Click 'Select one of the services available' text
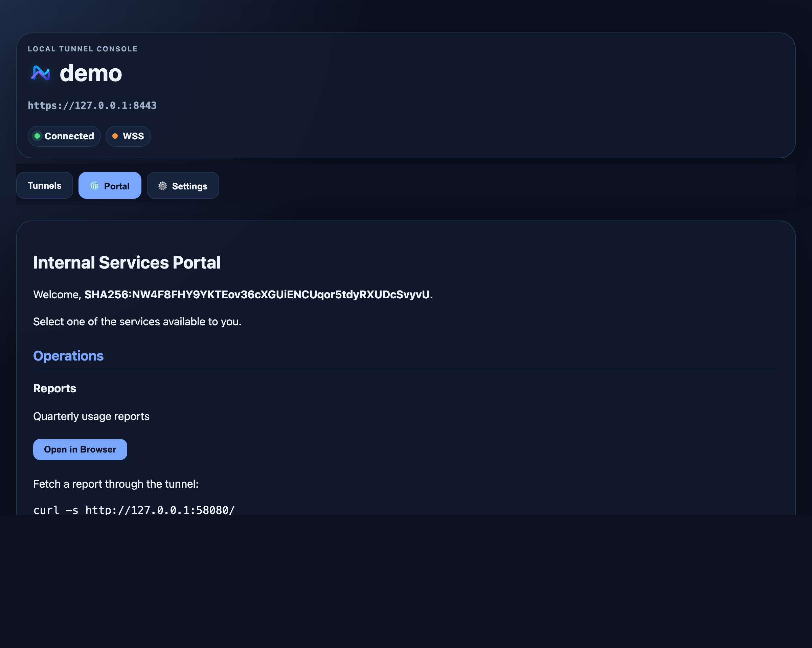The height and width of the screenshot is (648, 812). [137, 322]
